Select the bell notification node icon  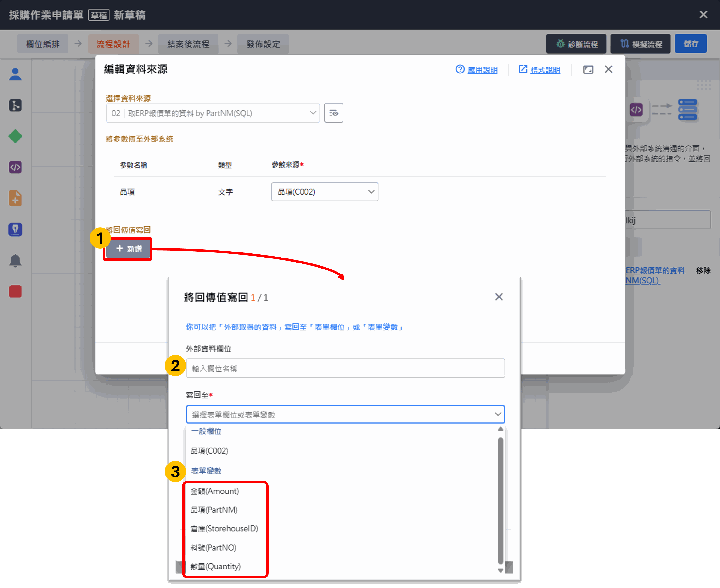[x=15, y=261]
